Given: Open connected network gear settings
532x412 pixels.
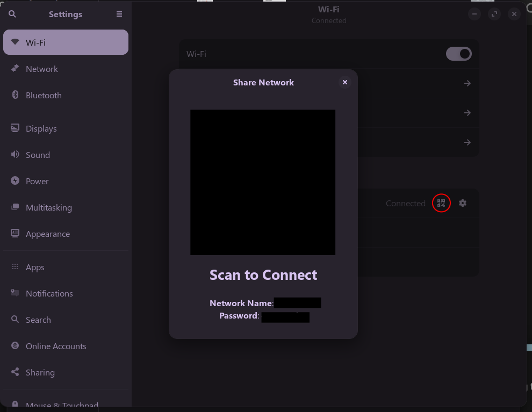Looking at the screenshot, I should [463, 203].
